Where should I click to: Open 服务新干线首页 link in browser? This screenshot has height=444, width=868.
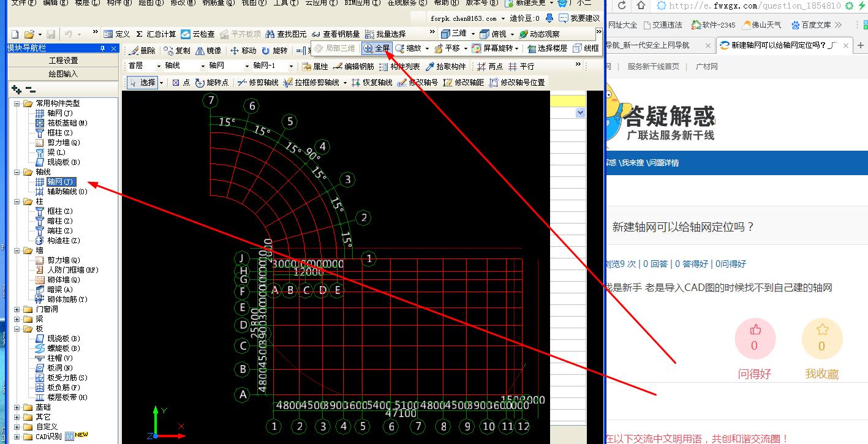[x=653, y=67]
